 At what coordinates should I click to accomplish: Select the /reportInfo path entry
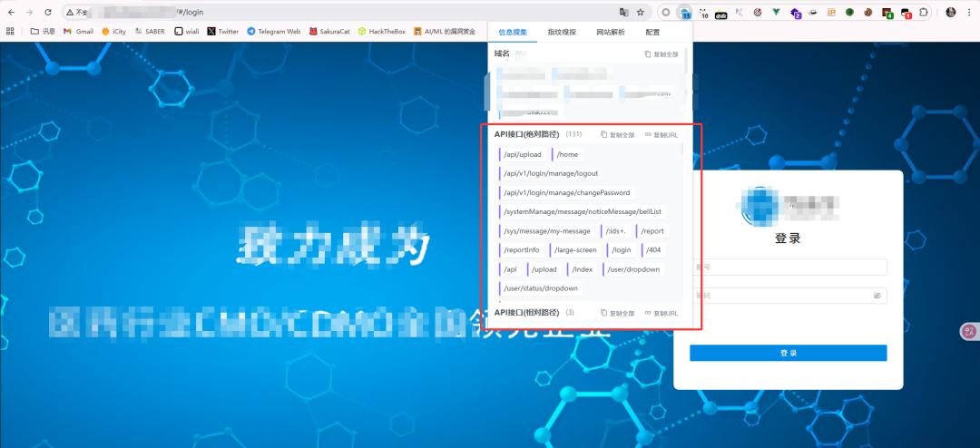pyautogui.click(x=521, y=250)
